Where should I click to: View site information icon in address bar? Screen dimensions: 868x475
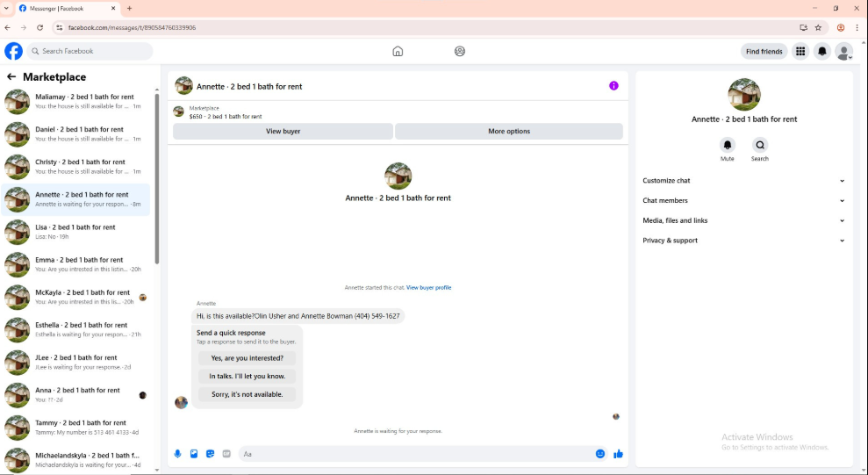point(60,28)
